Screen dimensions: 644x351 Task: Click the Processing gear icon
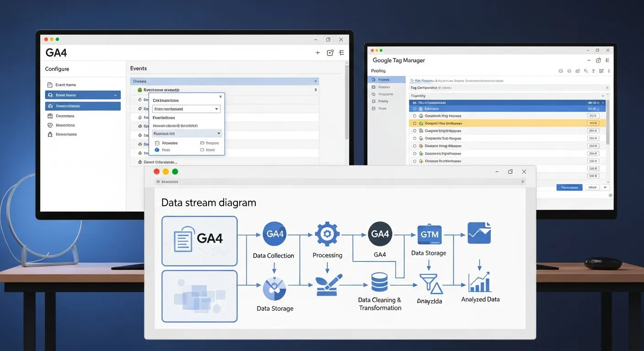[327, 234]
